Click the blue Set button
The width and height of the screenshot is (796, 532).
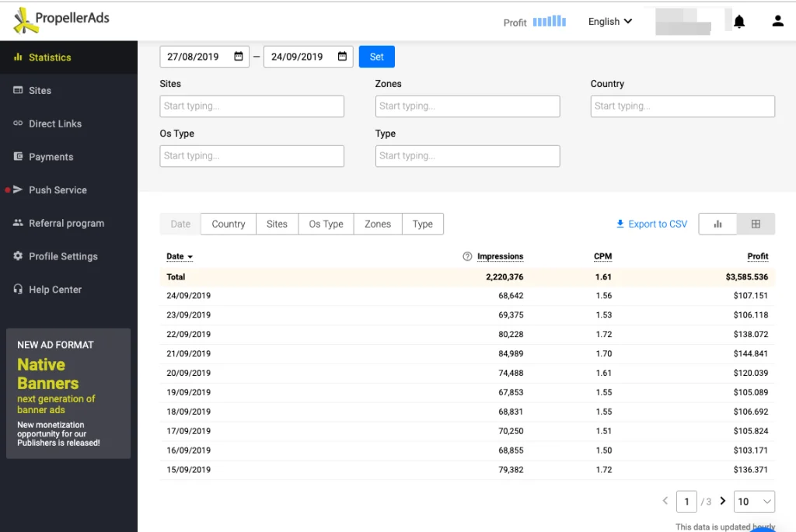(376, 57)
